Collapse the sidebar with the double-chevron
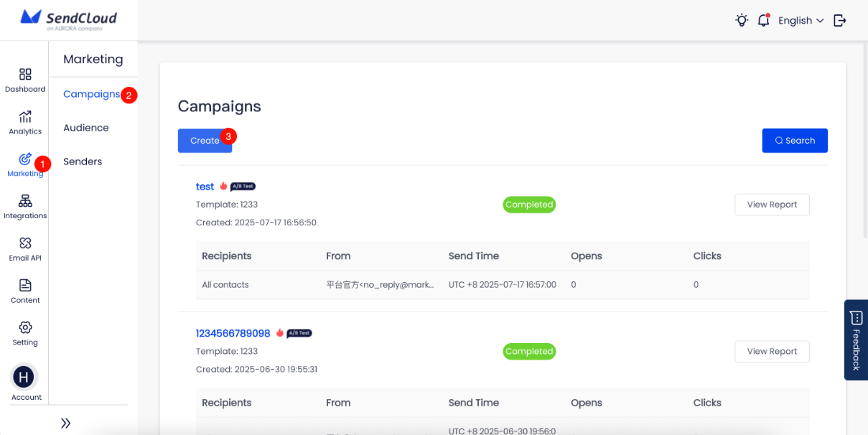 coord(65,423)
